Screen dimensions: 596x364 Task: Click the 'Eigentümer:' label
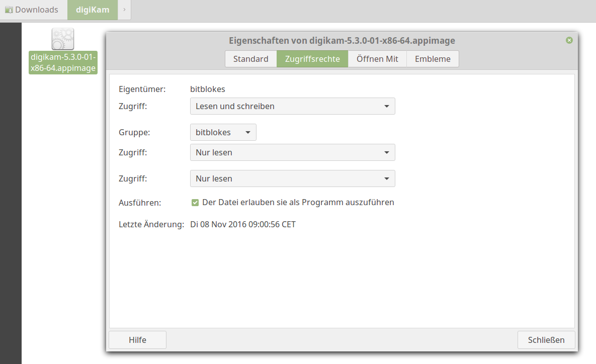pyautogui.click(x=142, y=89)
